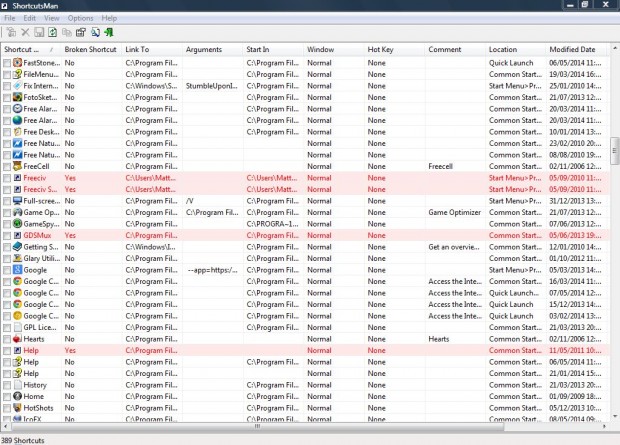Screen dimensions: 620x445
Task: Click the Fix Intern... row icon
Action: 17,85
